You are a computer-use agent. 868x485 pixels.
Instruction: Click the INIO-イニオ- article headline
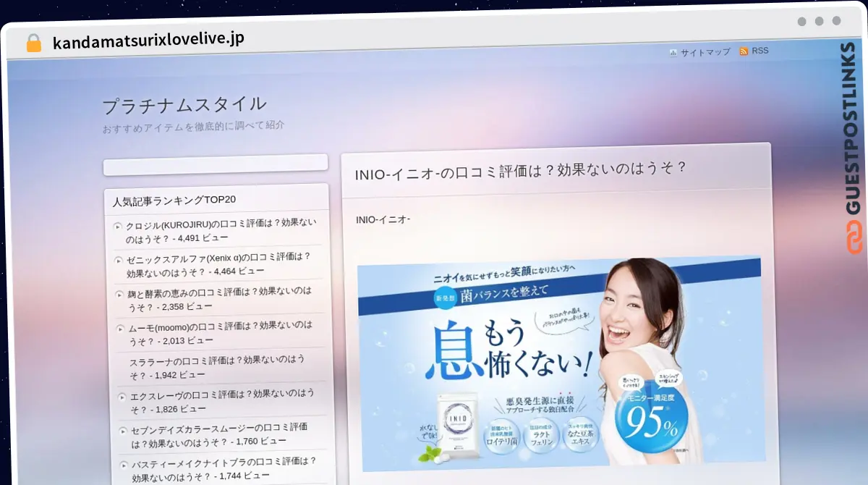[x=520, y=171]
